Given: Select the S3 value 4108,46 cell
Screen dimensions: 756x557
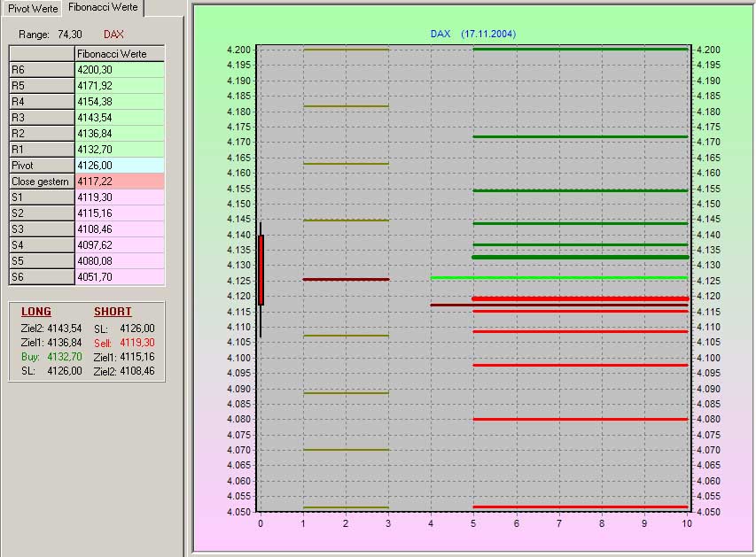Looking at the screenshot, I should pos(120,228).
